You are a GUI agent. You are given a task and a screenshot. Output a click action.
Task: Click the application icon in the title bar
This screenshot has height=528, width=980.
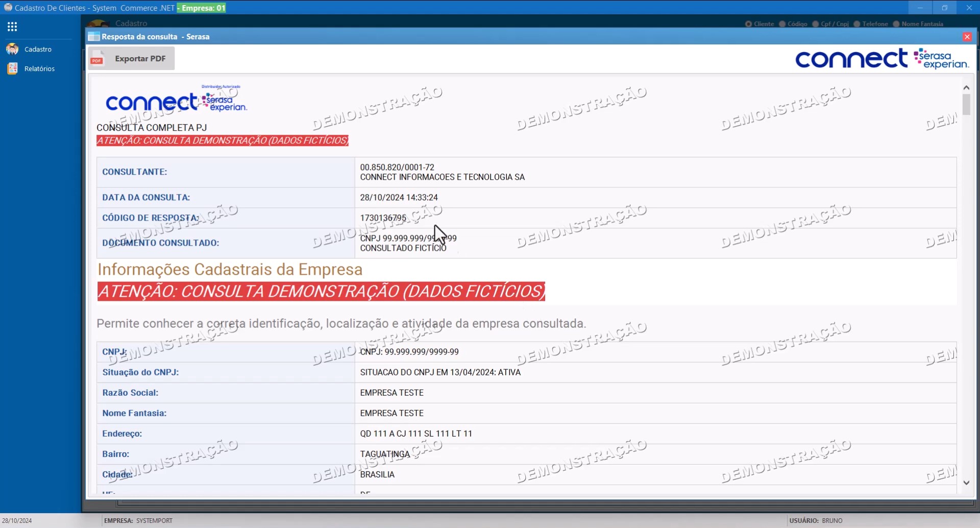(8, 8)
